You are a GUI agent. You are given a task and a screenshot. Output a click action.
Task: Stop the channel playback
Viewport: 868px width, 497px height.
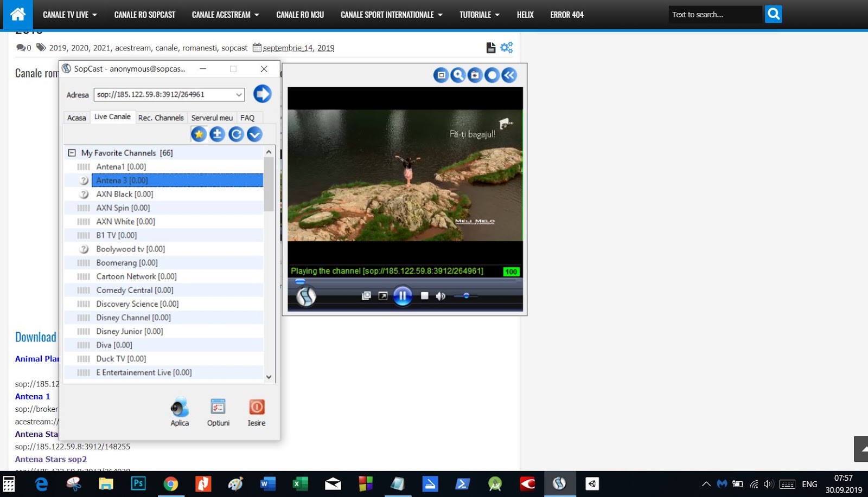[x=425, y=296]
